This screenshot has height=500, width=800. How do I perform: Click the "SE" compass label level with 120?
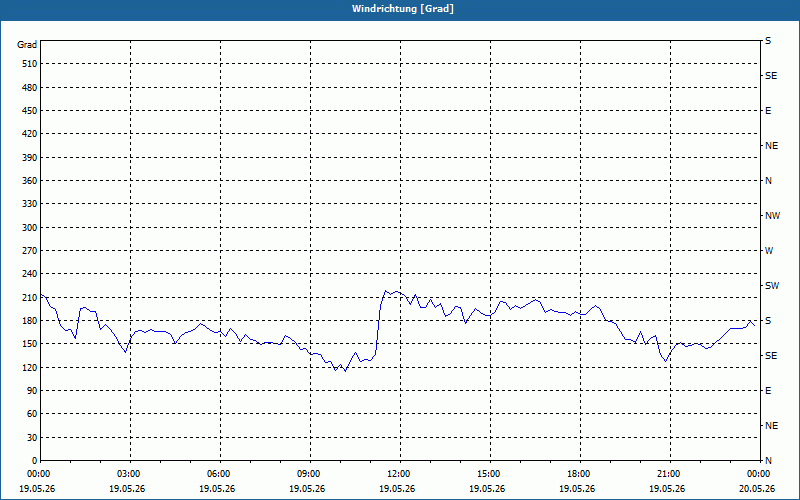coord(771,356)
